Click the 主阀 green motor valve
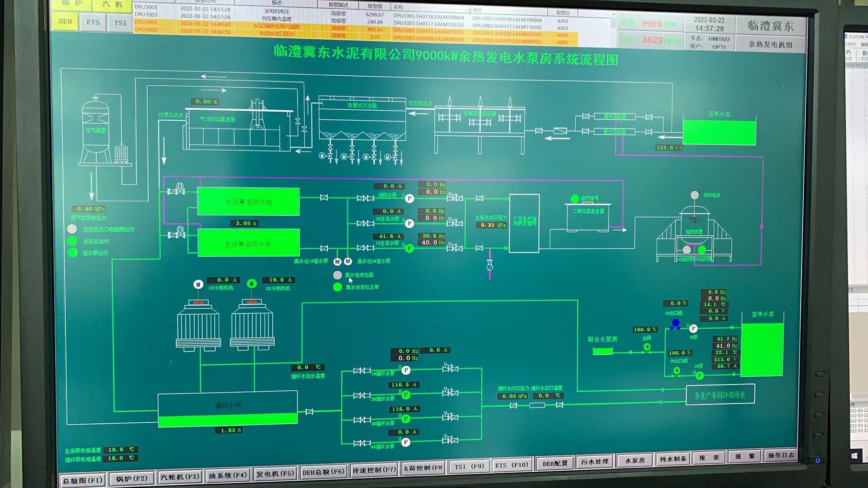This screenshot has height=488, width=868. [647, 348]
